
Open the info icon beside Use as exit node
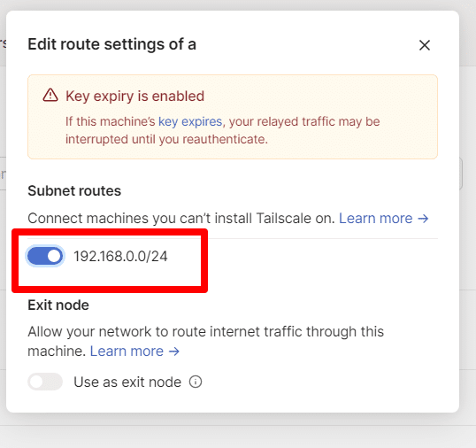point(196,382)
